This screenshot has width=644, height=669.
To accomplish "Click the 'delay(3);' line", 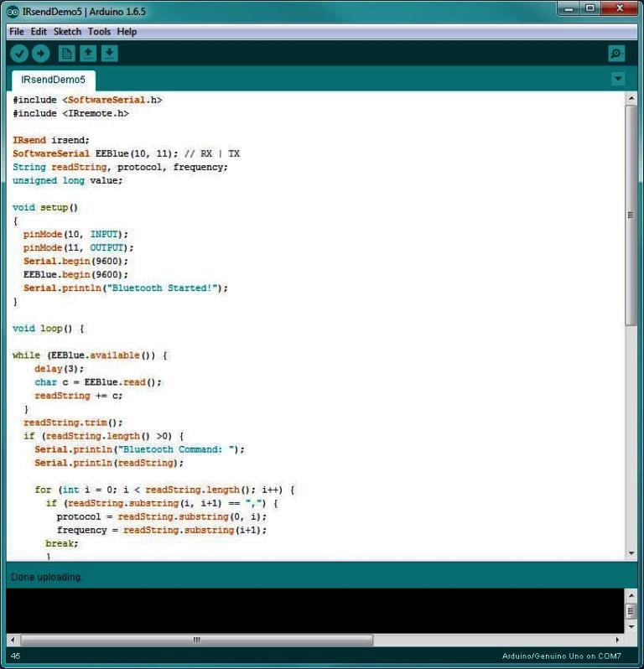I will (x=60, y=369).
